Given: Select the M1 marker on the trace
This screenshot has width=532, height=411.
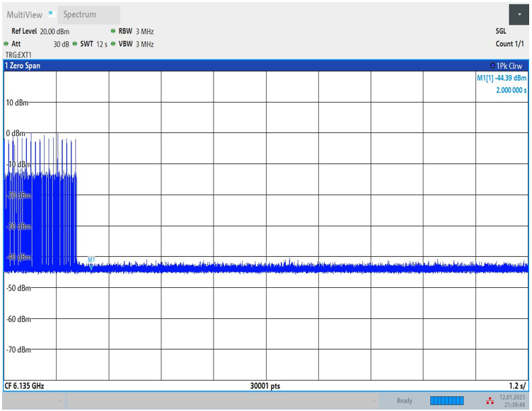Looking at the screenshot, I should point(91,260).
